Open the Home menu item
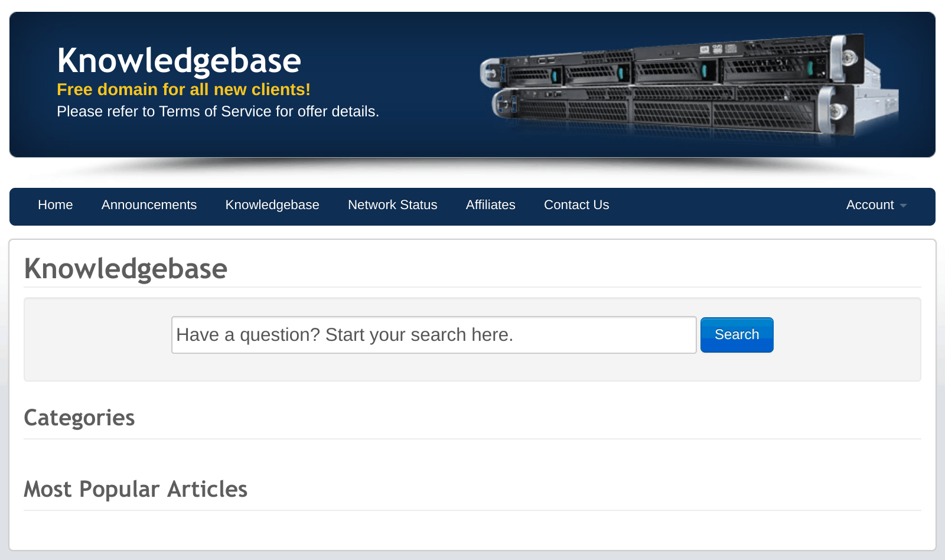Viewport: 945px width, 560px height. click(x=55, y=205)
